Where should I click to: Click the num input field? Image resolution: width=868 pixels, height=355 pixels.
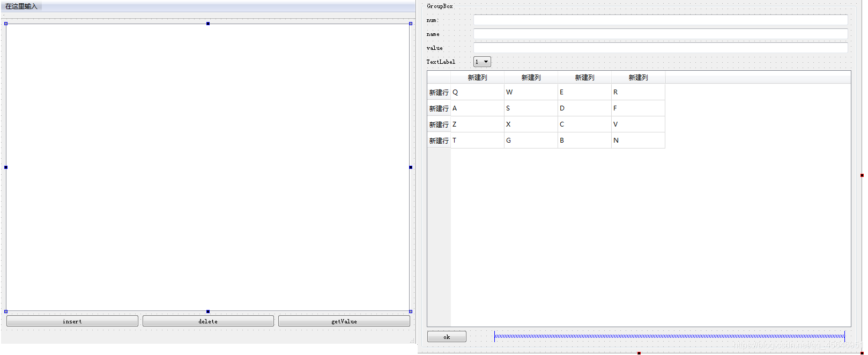pos(661,20)
